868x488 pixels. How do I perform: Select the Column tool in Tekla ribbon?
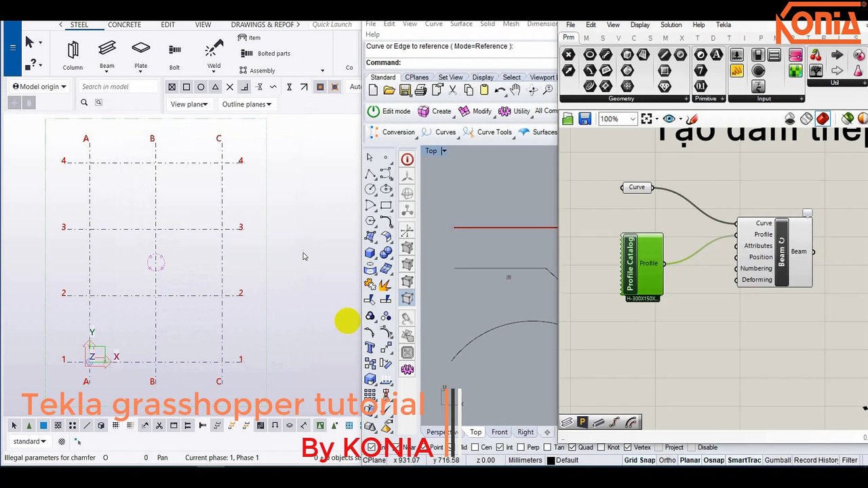73,55
